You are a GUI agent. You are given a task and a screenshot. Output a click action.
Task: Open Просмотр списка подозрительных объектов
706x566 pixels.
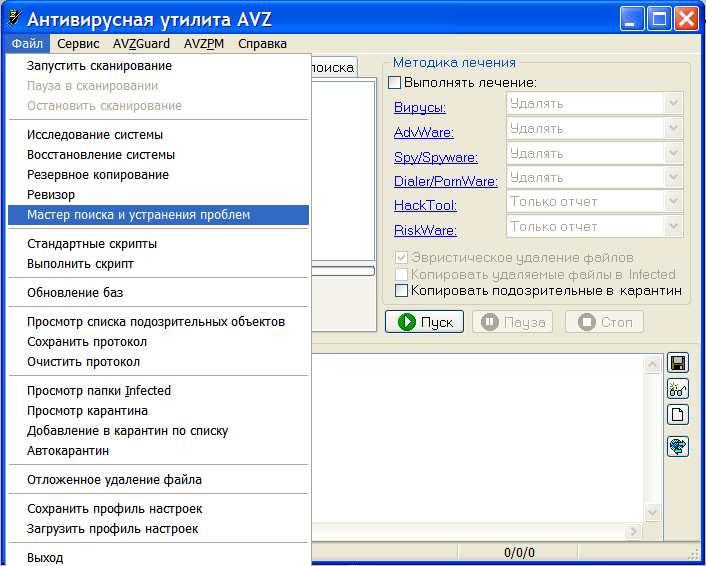(158, 321)
